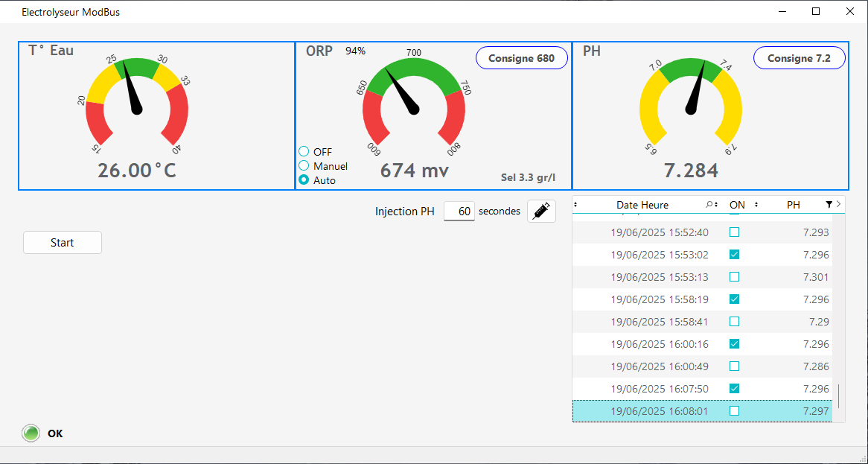
Task: Uncheck ON checkbox for 15:53:02 row
Action: [x=735, y=255]
